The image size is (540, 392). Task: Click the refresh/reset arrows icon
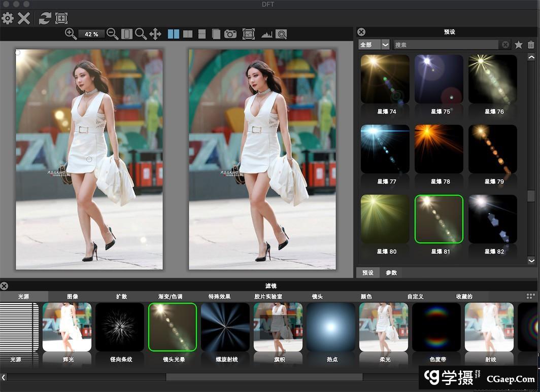coord(45,19)
